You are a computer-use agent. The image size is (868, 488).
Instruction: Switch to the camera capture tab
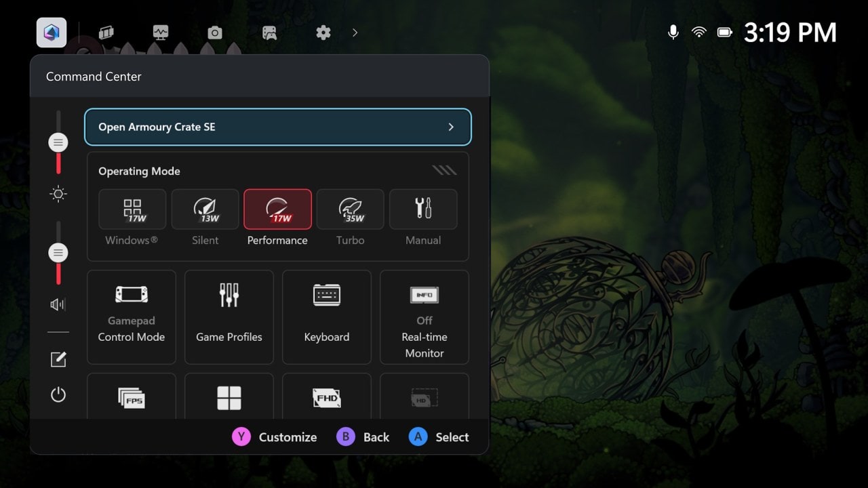point(215,33)
